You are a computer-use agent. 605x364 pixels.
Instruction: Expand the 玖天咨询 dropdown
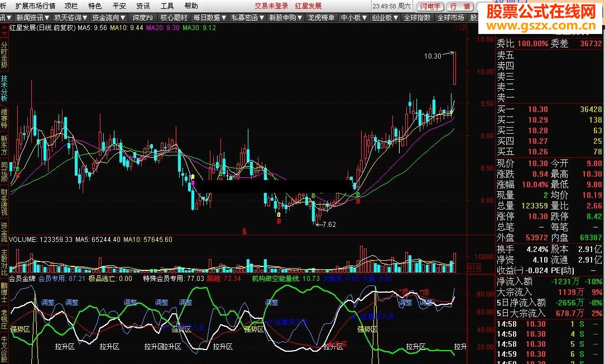[71, 18]
